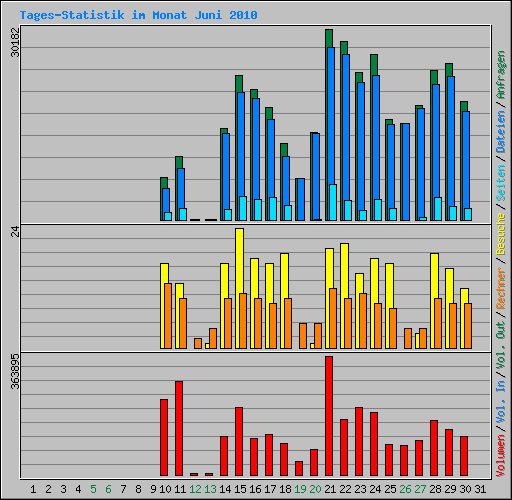The image size is (512, 500).
Task: Click day label 27 on x-axis
Action: click(x=420, y=489)
